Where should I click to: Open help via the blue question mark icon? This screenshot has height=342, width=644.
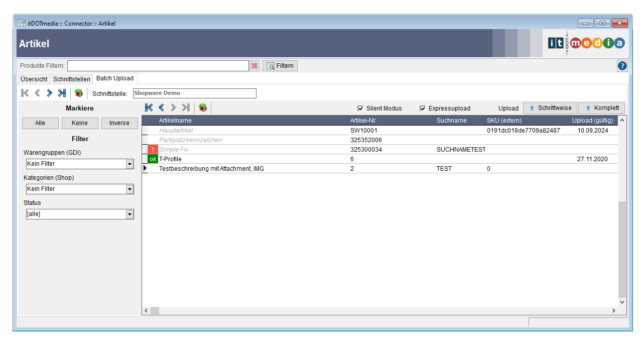(622, 66)
